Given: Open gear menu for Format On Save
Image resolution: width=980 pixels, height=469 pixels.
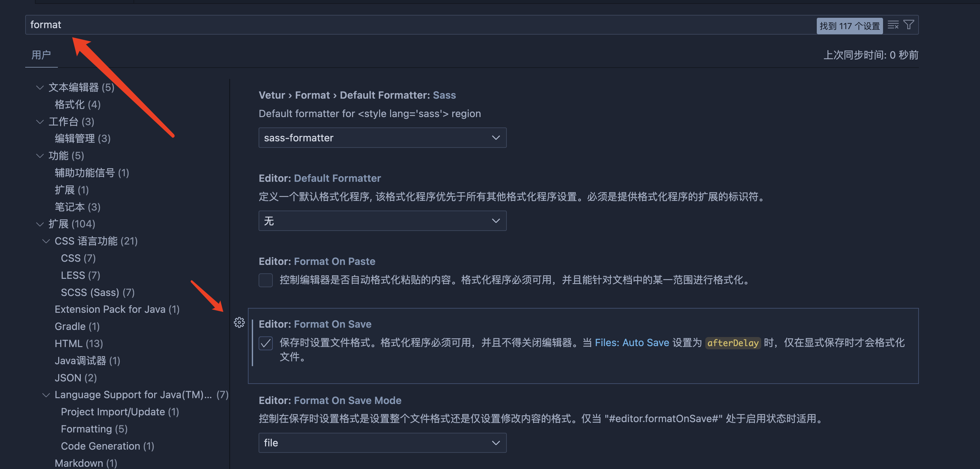Looking at the screenshot, I should (x=239, y=323).
